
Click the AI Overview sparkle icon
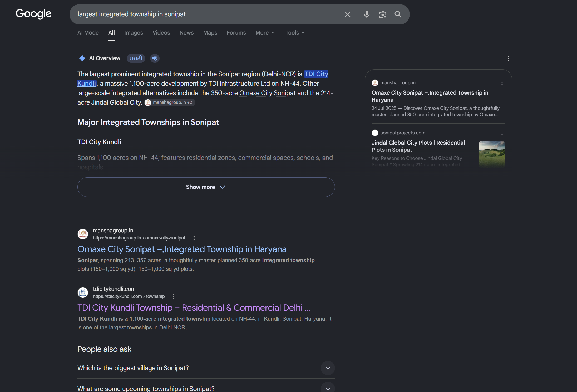[x=82, y=58]
